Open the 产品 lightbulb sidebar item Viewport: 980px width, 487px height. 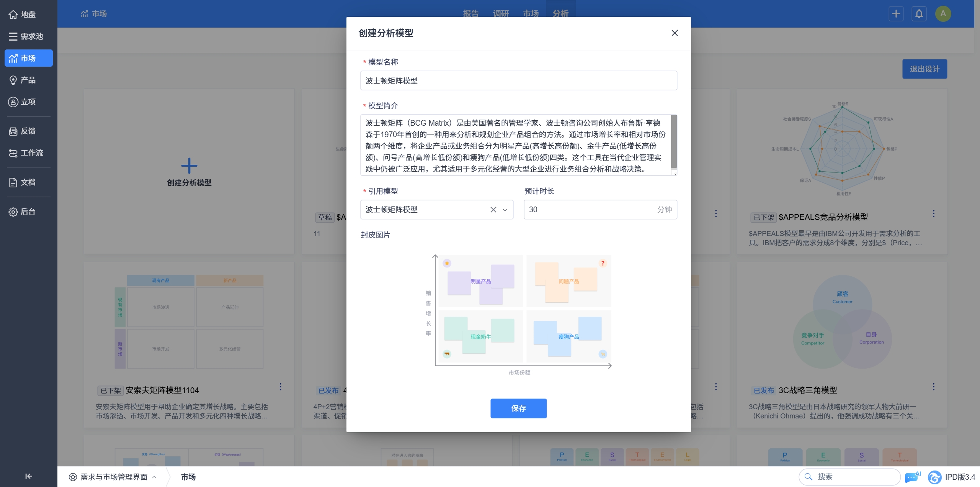click(23, 80)
